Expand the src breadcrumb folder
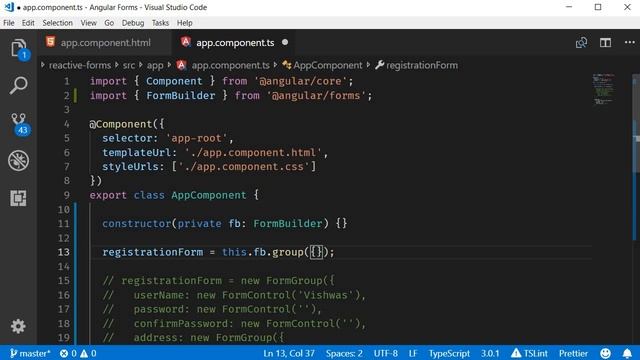Screen dimensions: 640x360 (x=129, y=65)
